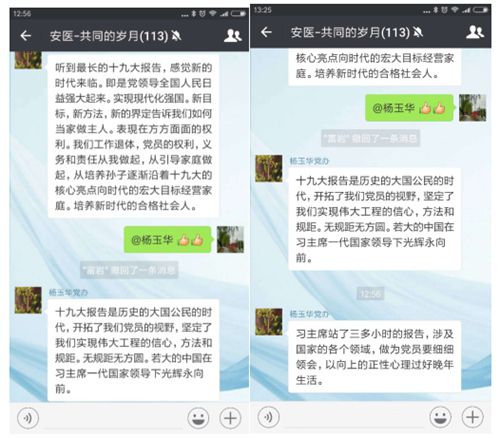The height and width of the screenshot is (438, 500).
Task: Open group members icon in right screenshot
Action: pyautogui.click(x=475, y=32)
